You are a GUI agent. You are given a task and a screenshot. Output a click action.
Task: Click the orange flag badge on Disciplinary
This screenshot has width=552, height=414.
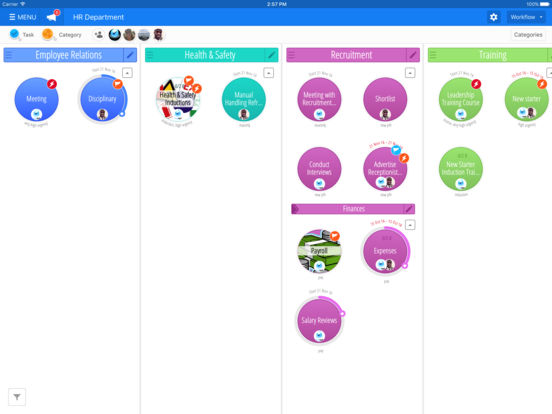tap(118, 84)
